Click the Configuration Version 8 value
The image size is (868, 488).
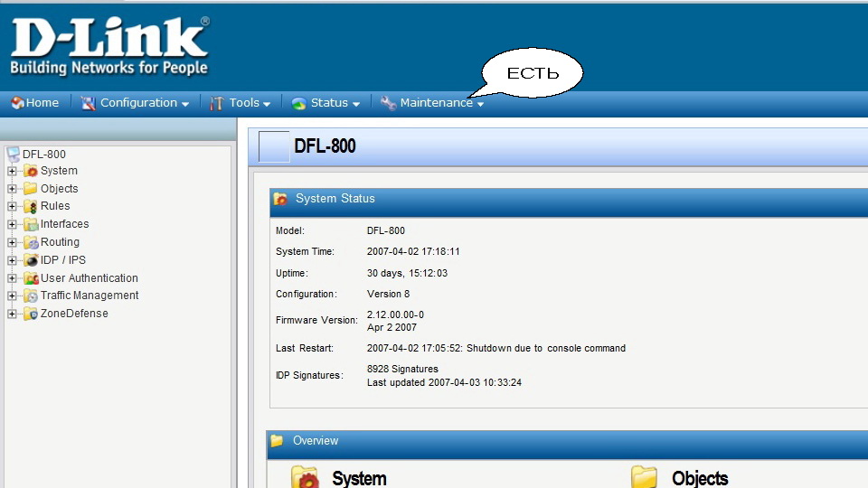(x=388, y=295)
